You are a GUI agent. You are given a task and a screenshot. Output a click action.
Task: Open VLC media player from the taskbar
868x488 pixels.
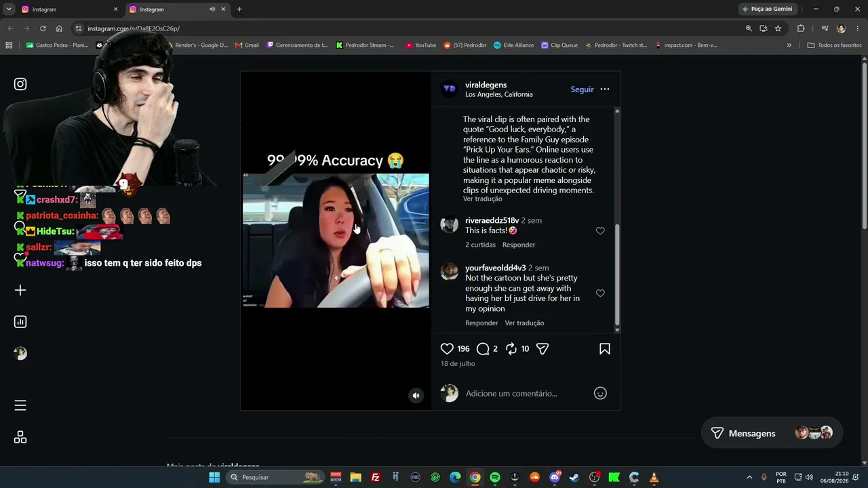(x=654, y=477)
